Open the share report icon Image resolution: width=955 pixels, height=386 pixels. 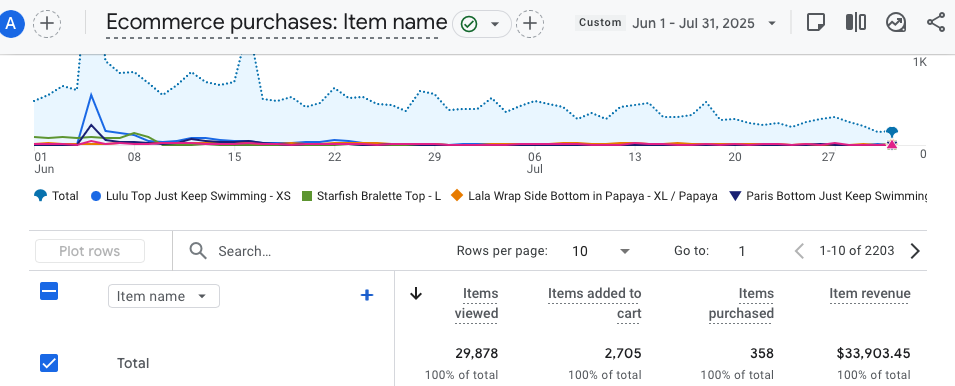[x=935, y=23]
